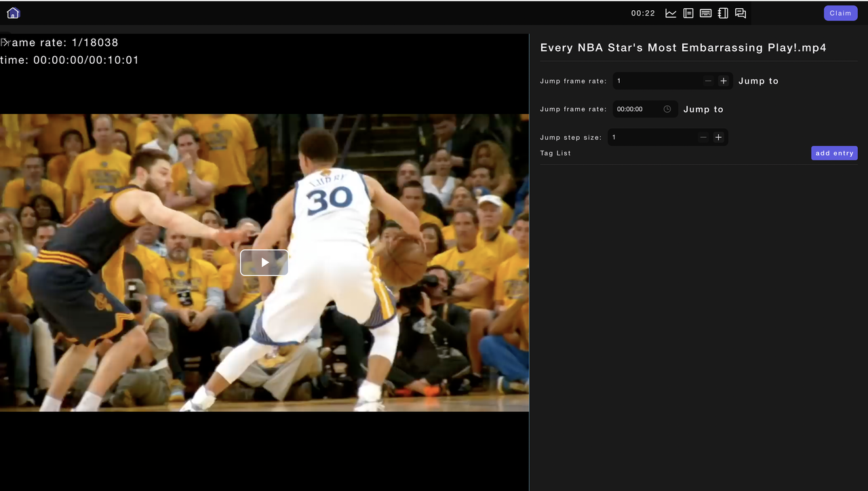Screen dimensions: 868x491
Task: Click the caption card icon in top toolbar
Action: [x=705, y=13]
